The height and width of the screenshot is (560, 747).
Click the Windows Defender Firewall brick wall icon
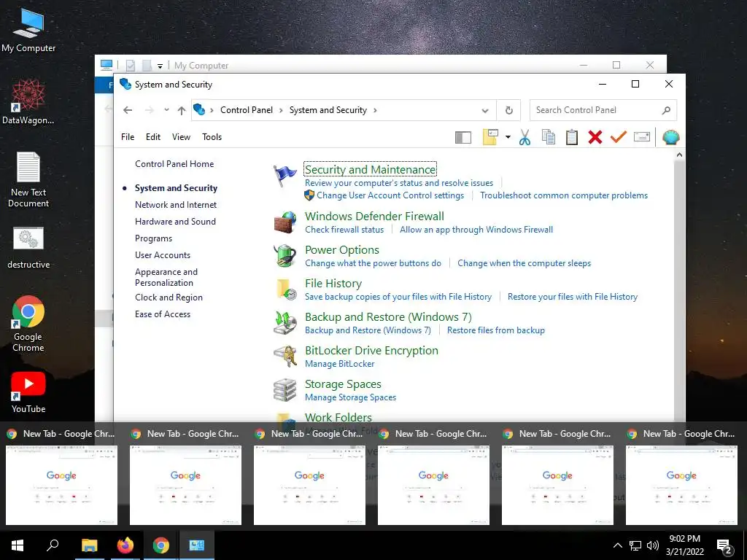click(x=285, y=222)
